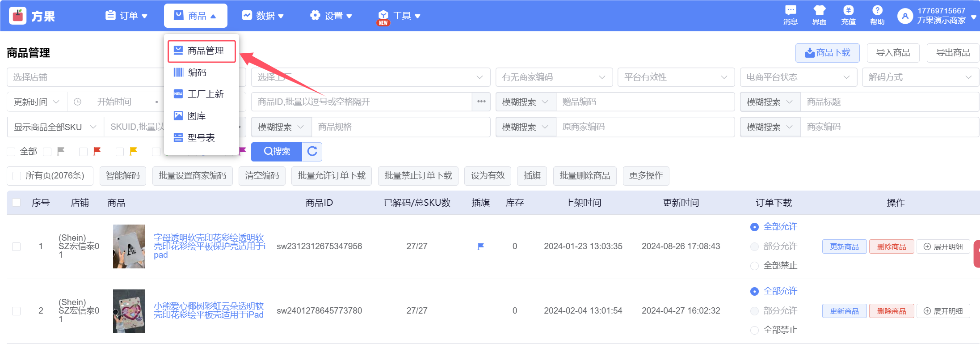Click 删除商品 for row 1

click(891, 246)
